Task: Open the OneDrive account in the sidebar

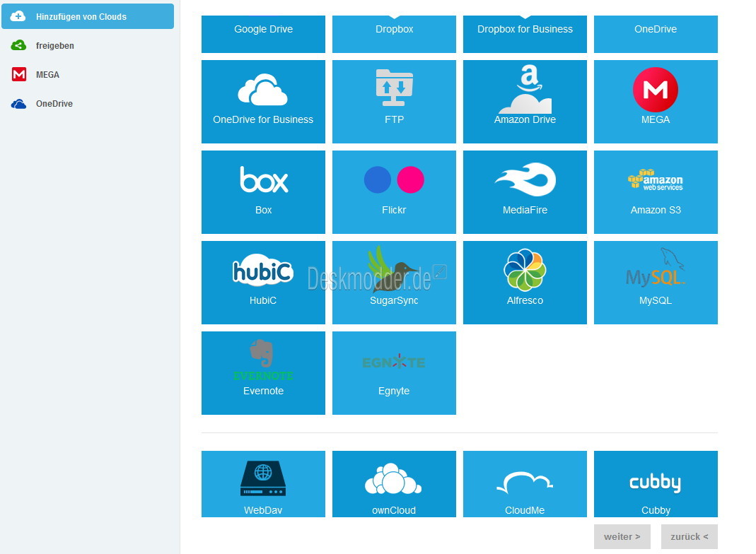Action: (x=88, y=104)
